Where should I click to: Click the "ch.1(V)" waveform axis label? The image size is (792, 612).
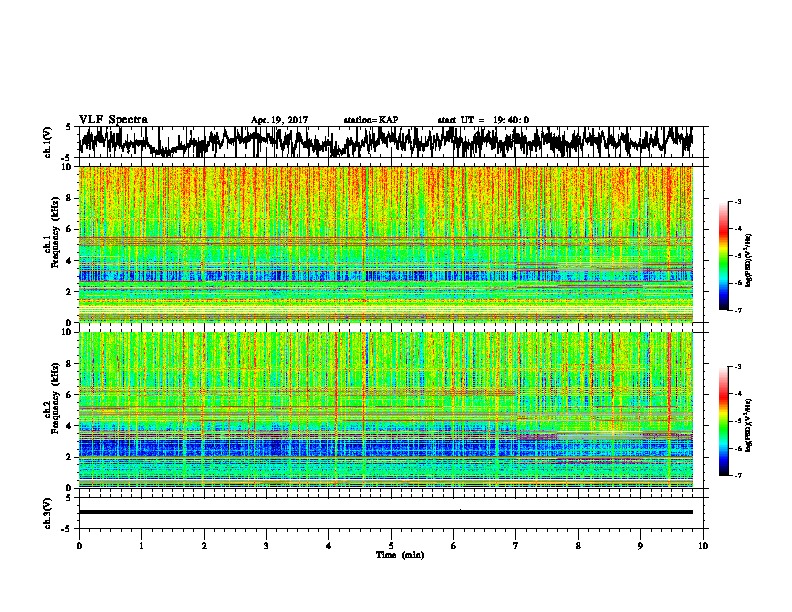(x=47, y=142)
